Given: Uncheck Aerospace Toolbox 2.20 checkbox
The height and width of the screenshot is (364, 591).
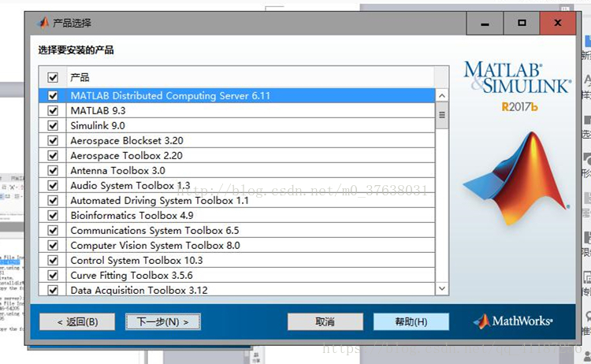Looking at the screenshot, I should point(53,156).
